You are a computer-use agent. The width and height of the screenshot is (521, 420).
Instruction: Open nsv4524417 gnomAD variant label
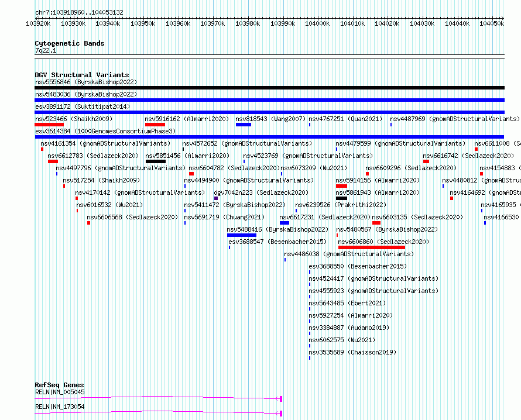tap(374, 278)
